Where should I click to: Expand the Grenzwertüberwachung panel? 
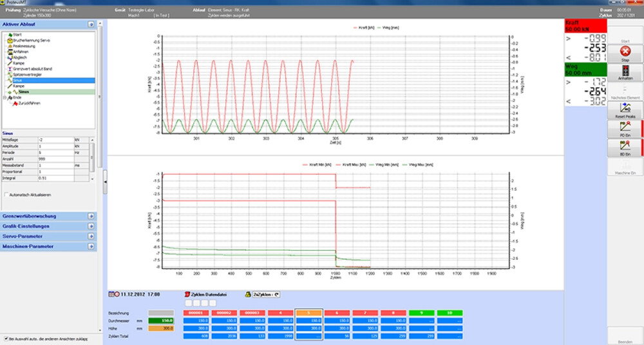point(91,216)
